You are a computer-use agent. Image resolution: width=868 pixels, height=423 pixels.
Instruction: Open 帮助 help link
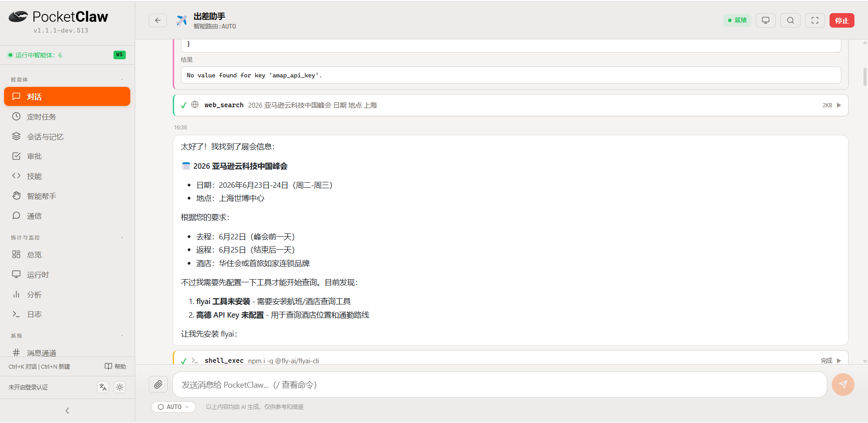point(115,366)
